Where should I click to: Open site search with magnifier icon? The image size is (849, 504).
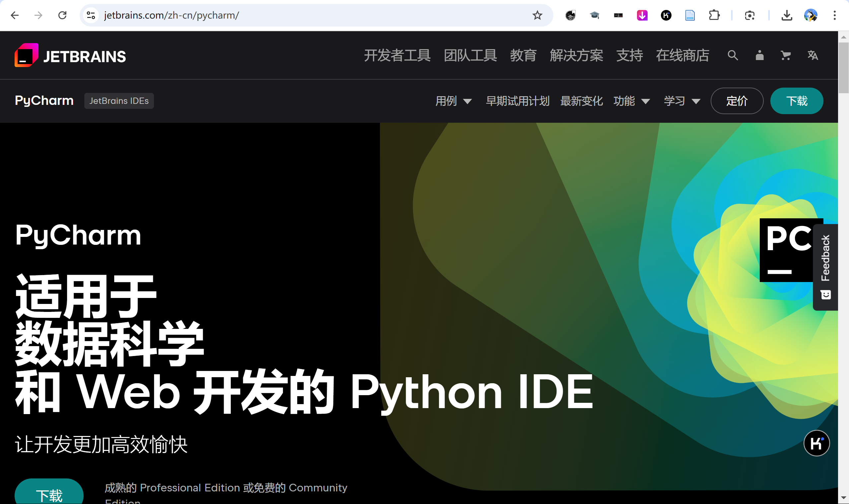(x=733, y=55)
